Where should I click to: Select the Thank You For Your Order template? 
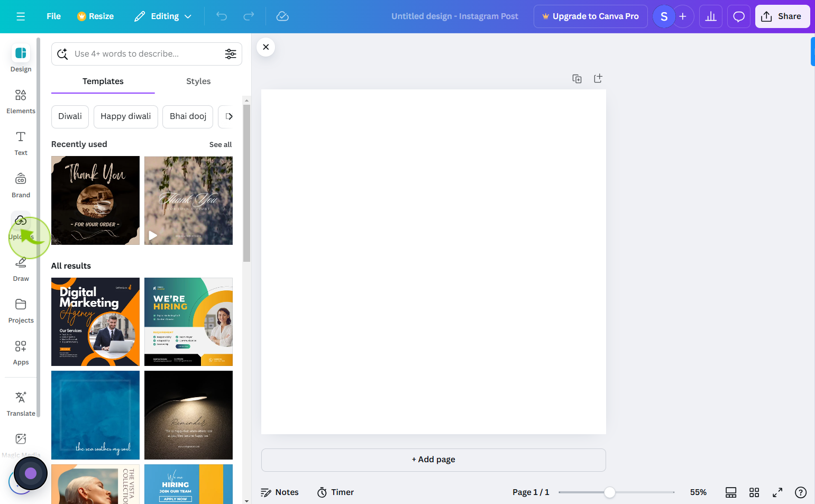click(95, 200)
